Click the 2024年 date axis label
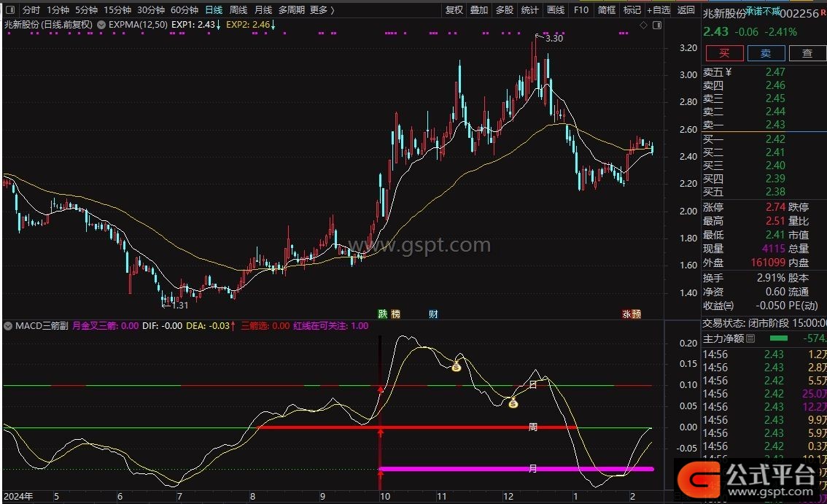The width and height of the screenshot is (827, 504). tap(18, 497)
